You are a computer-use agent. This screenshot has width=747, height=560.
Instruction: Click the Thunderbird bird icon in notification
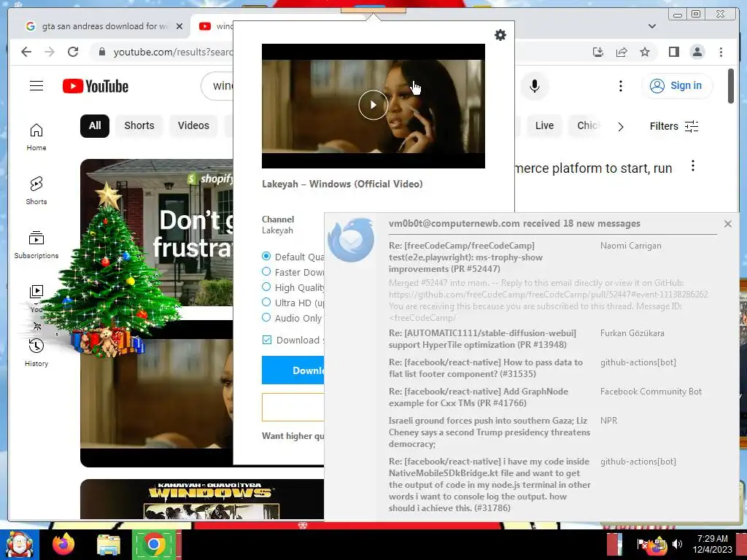(x=351, y=240)
